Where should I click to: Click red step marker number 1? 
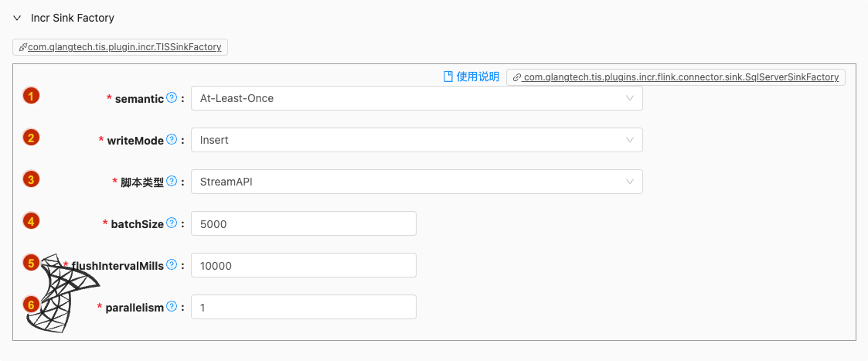31,97
